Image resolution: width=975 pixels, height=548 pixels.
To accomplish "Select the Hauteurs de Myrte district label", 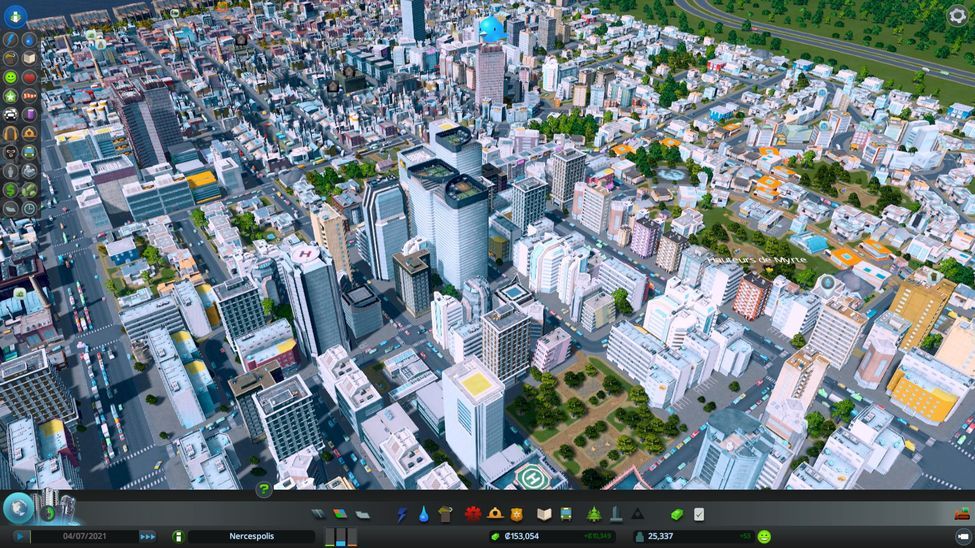I will 757,259.
